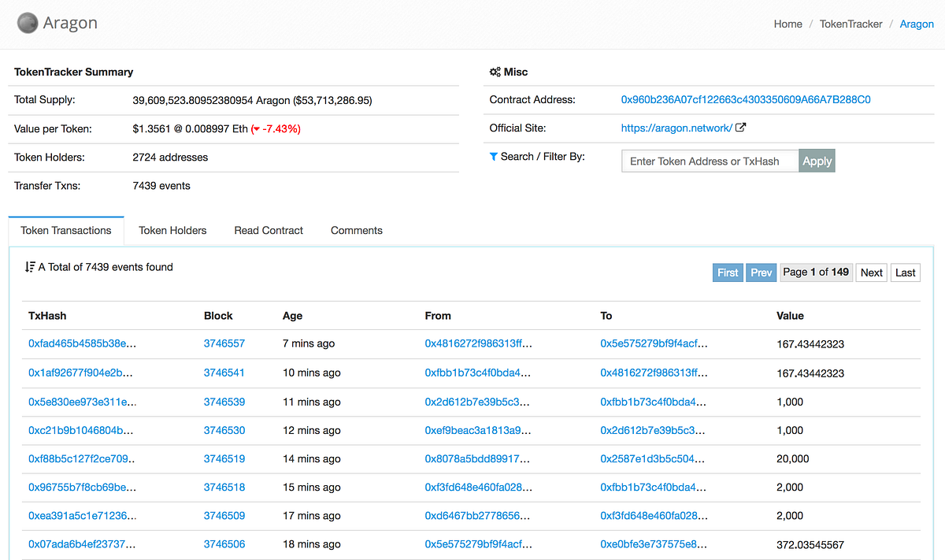Open To address in the 15 mins ago row
This screenshot has width=945, height=560.
point(654,487)
